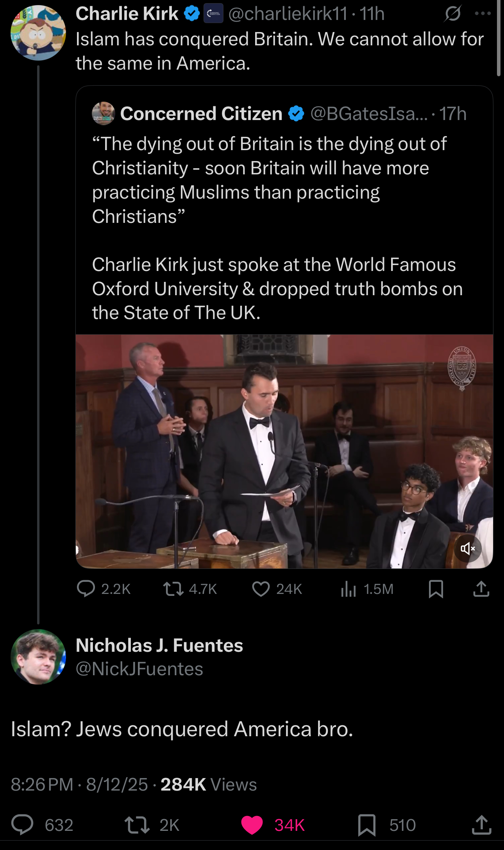Click the Grok icon on the top post
Image resolution: width=504 pixels, height=850 pixels.
[x=452, y=14]
